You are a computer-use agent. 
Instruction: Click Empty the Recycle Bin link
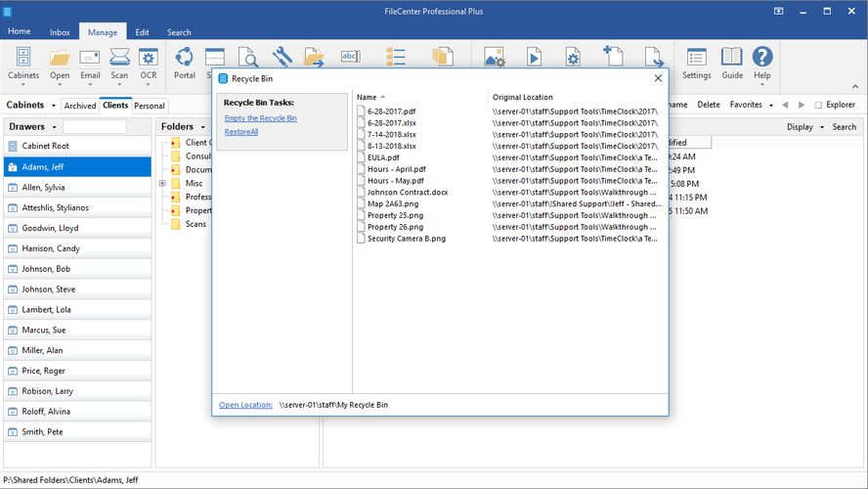coord(260,118)
